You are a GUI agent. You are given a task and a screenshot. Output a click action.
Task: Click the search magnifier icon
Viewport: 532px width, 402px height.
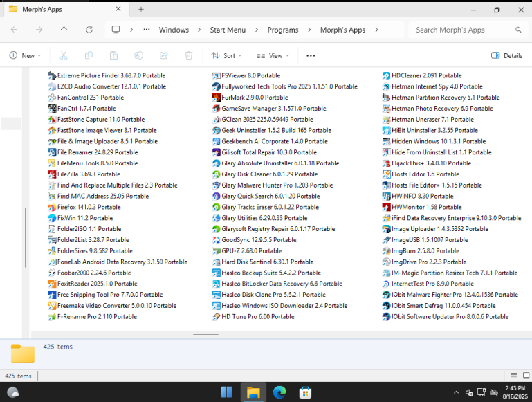(518, 30)
